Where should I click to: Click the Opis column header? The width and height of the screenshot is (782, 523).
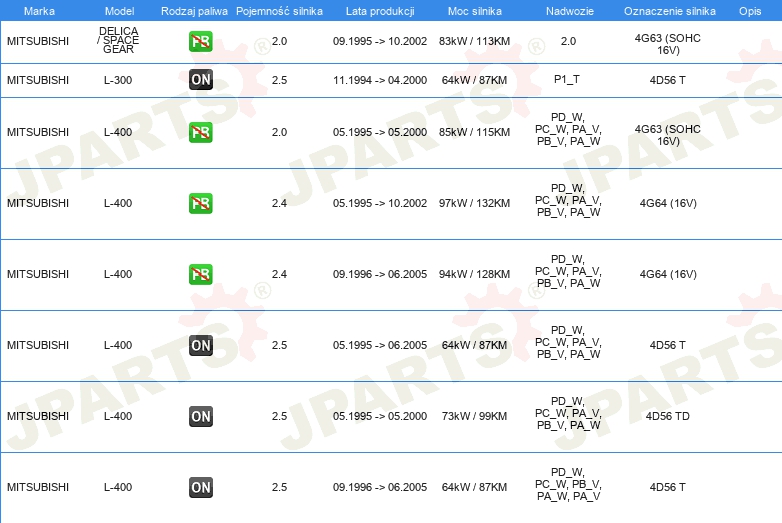coord(750,11)
